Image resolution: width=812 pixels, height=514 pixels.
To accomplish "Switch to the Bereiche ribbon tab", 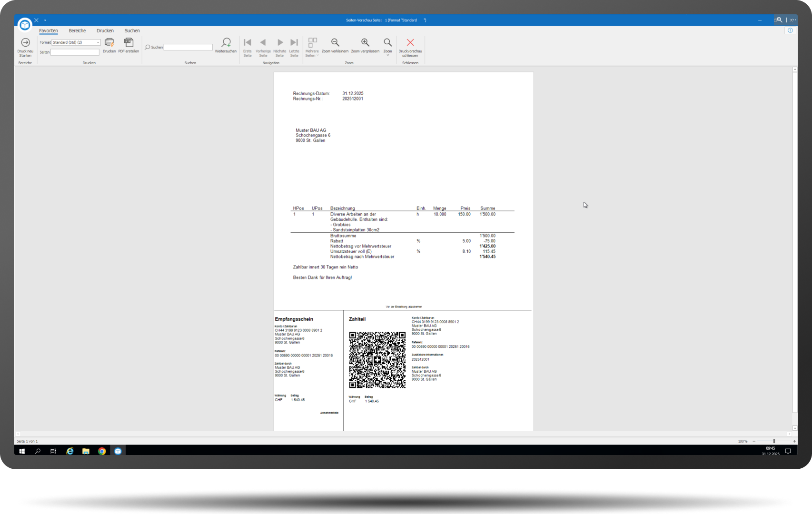I will 77,31.
